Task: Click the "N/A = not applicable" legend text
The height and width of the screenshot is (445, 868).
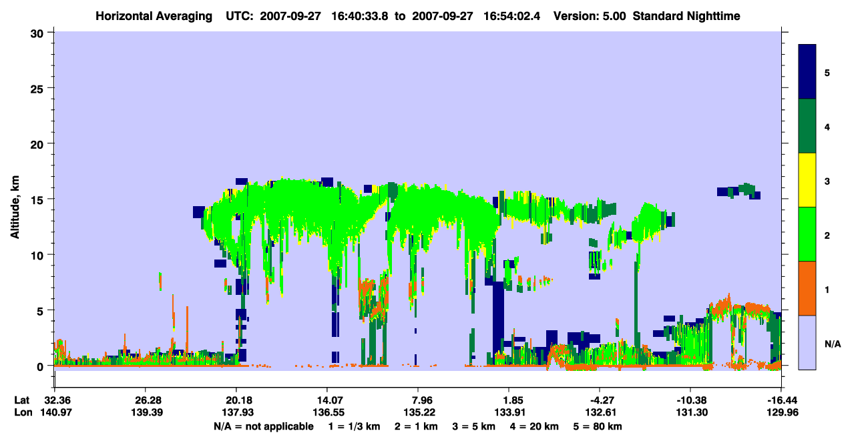Action: tap(263, 426)
